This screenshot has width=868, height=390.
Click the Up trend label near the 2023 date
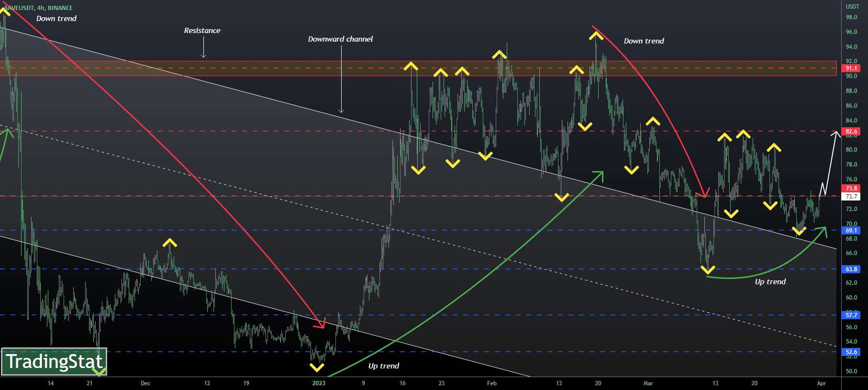click(384, 366)
